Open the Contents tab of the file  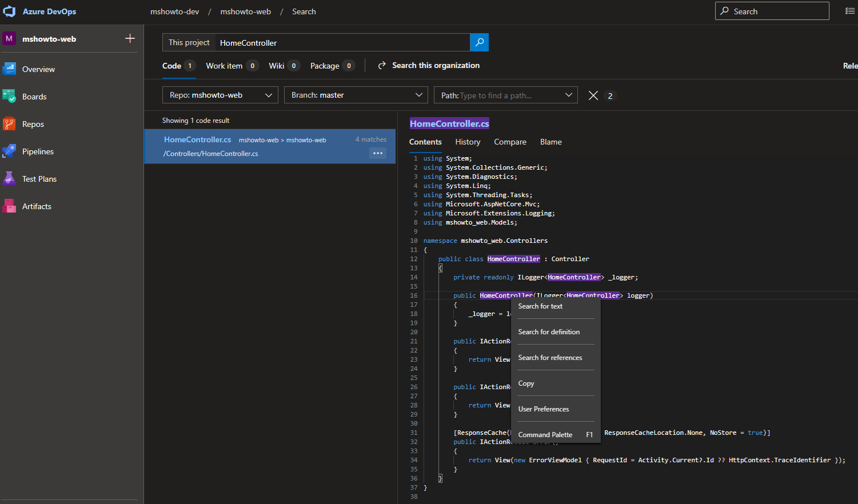(x=425, y=142)
